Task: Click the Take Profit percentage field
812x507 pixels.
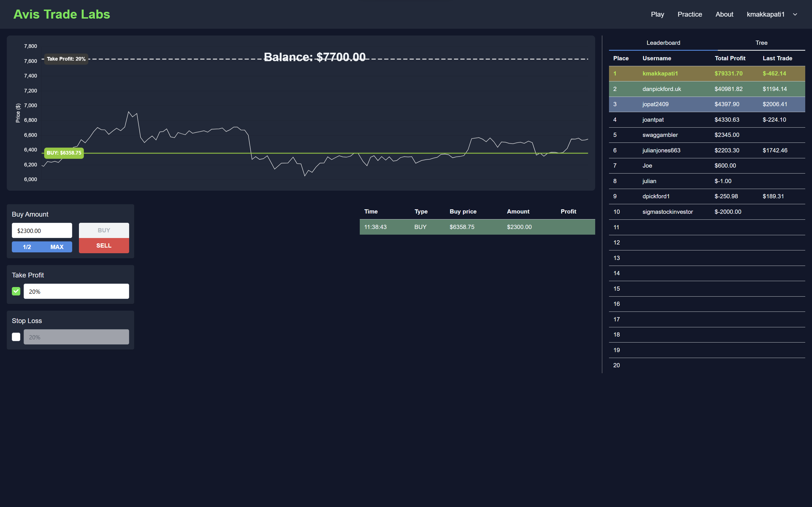Action: 76,292
